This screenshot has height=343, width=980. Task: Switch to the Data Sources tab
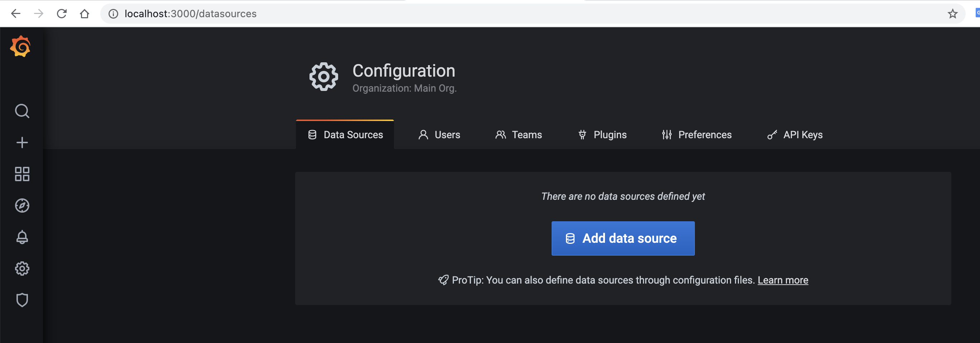tap(345, 135)
